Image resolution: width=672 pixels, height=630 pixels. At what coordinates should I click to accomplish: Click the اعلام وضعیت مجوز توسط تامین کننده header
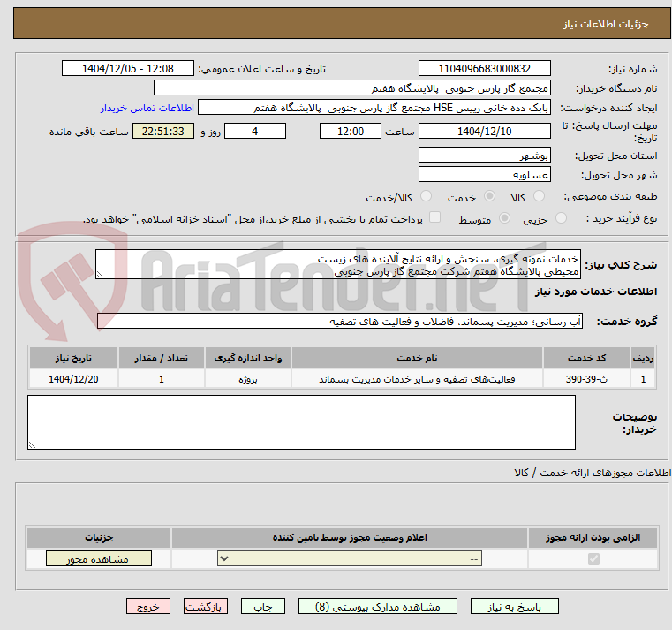350,537
